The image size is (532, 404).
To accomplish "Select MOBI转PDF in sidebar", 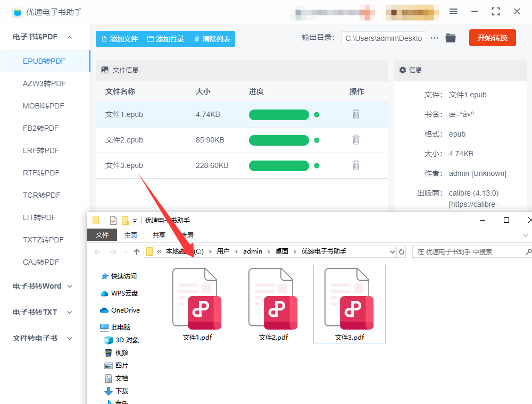I will [x=44, y=106].
